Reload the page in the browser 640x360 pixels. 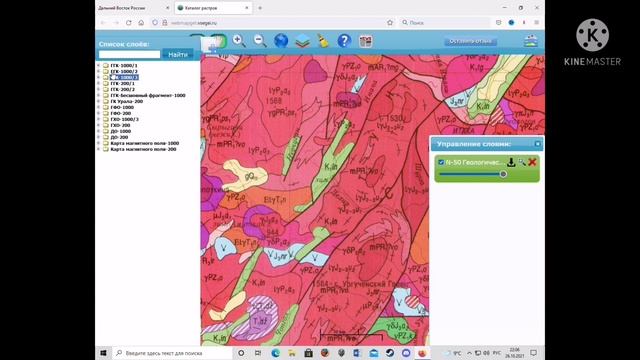coord(129,23)
